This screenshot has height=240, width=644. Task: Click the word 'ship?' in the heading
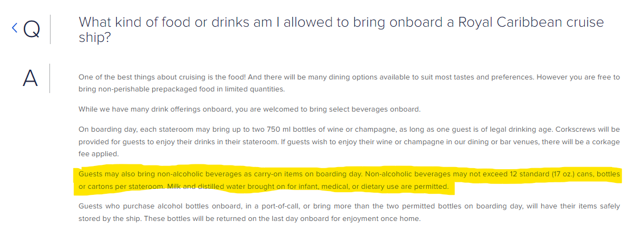click(x=95, y=38)
